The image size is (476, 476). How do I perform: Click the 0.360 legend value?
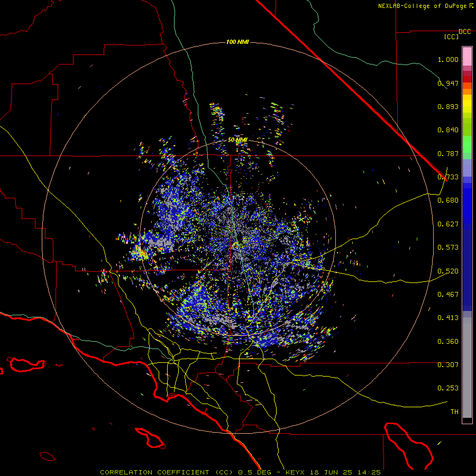pyautogui.click(x=448, y=341)
